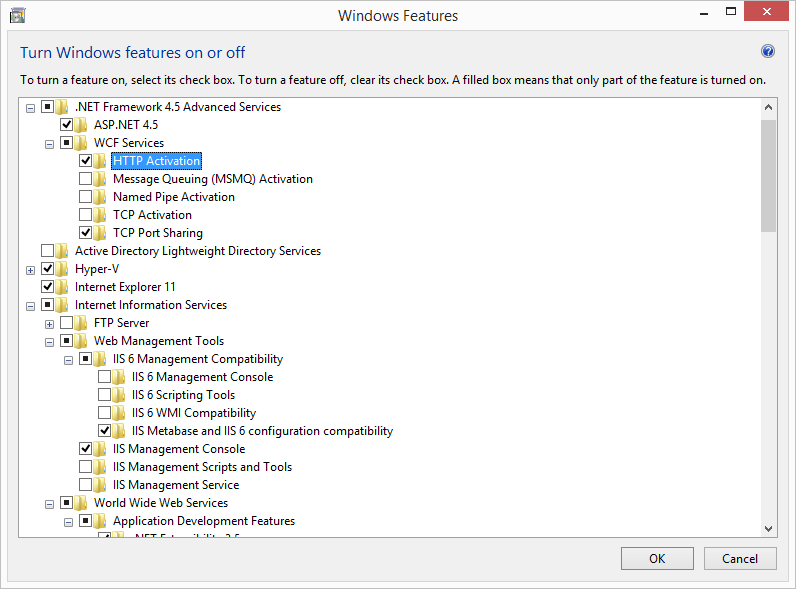Click the Windows Features title bar icon
This screenshot has height=589, width=796.
coord(17,15)
